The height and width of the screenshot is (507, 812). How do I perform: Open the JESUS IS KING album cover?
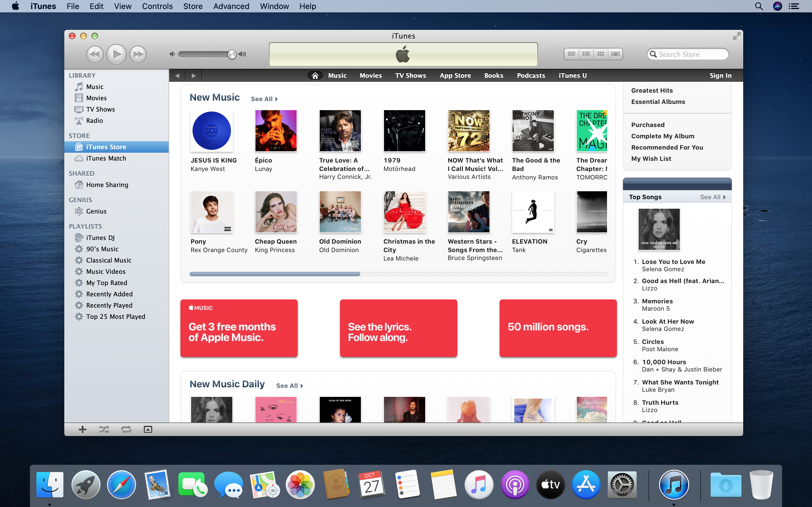211,131
